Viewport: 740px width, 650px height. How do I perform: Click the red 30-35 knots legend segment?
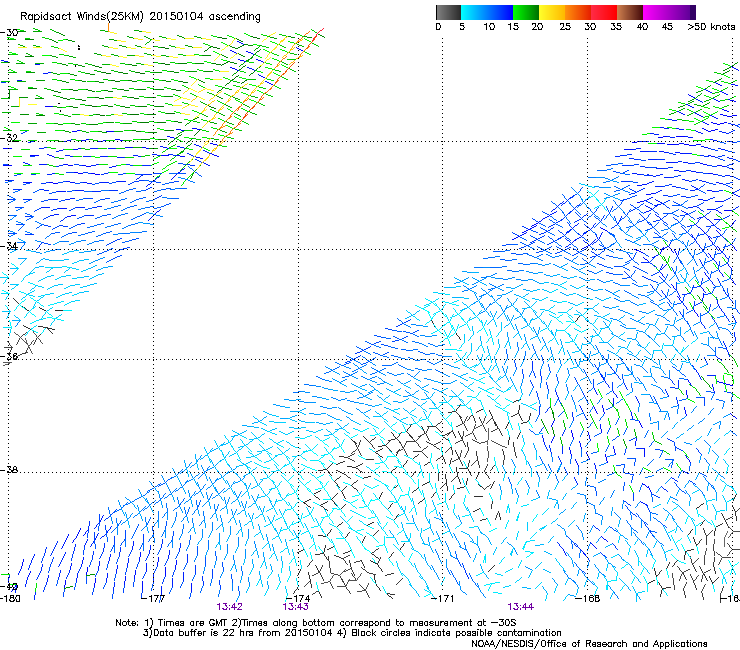click(x=604, y=12)
